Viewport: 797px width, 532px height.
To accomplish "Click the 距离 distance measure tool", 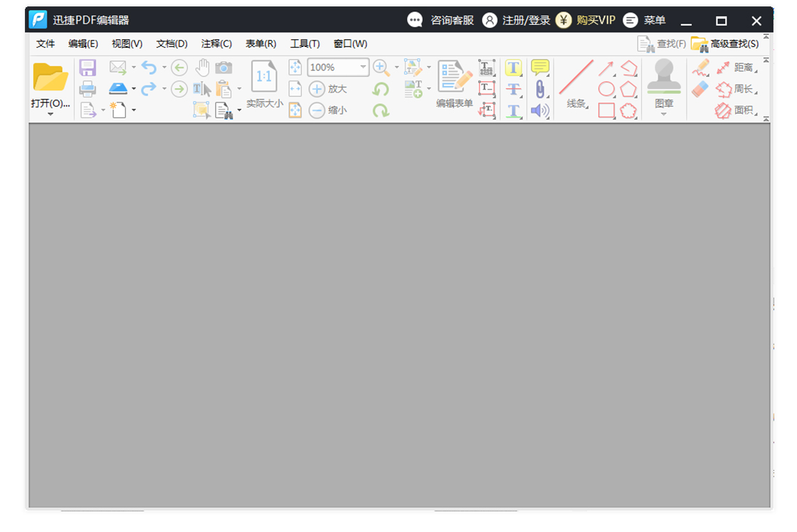I will [737, 68].
